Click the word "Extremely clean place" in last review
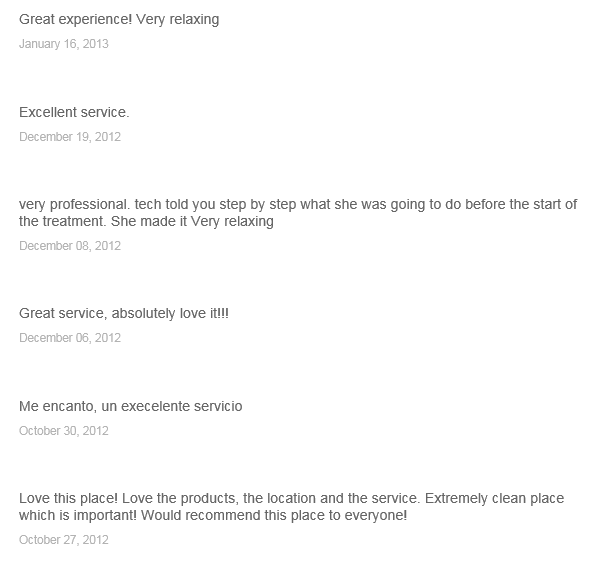 pos(495,499)
